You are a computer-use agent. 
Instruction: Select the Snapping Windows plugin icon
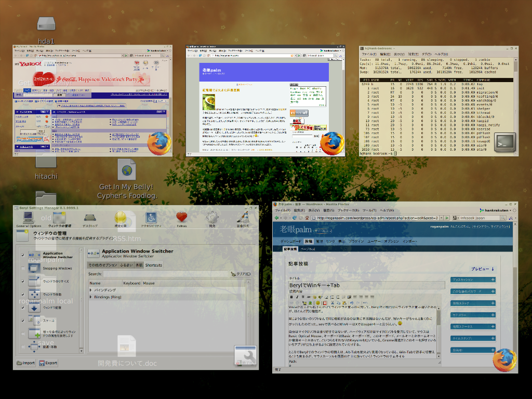coord(34,268)
